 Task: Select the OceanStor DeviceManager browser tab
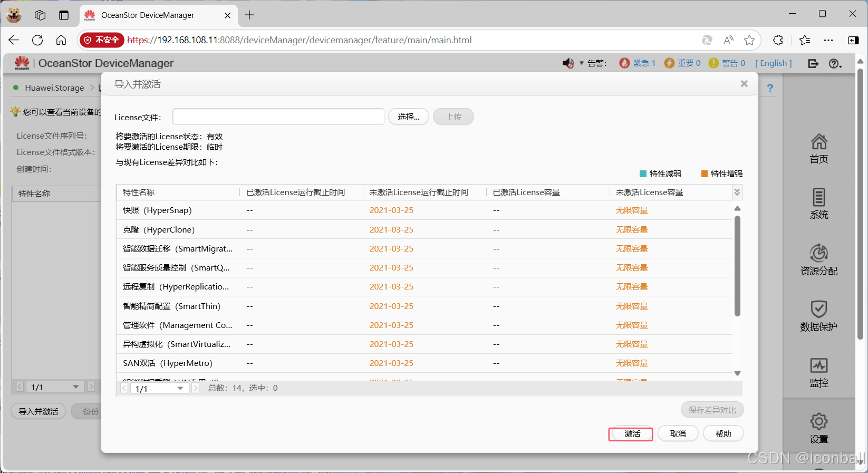pos(158,15)
